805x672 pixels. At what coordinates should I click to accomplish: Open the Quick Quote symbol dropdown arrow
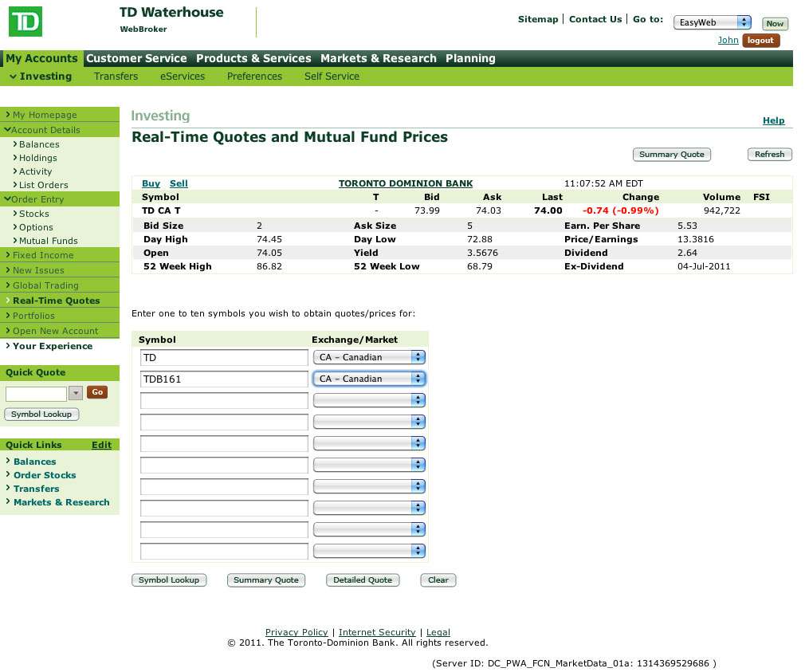76,392
